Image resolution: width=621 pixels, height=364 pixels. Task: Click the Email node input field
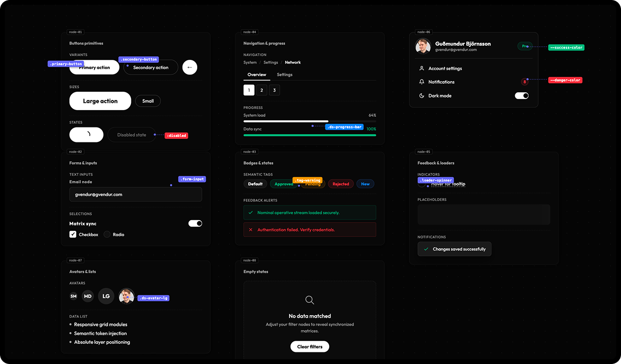tap(135, 195)
